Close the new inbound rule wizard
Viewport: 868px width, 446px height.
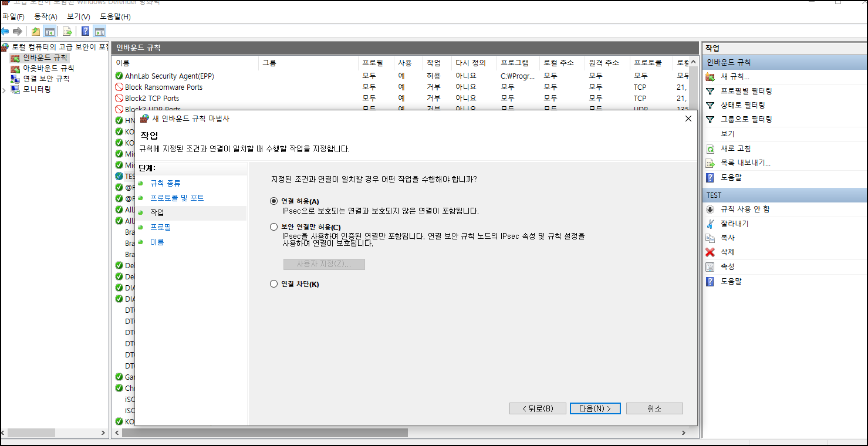688,119
